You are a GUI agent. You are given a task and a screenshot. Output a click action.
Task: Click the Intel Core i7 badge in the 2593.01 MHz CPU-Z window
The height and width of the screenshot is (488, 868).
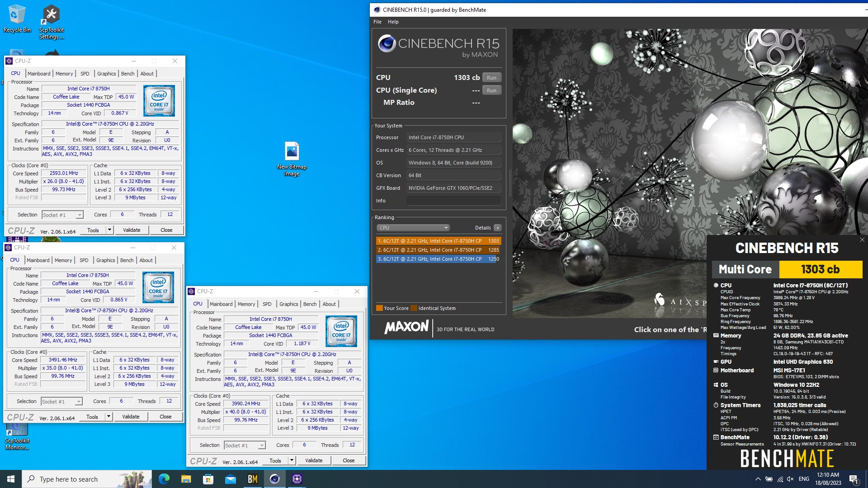[x=159, y=101]
